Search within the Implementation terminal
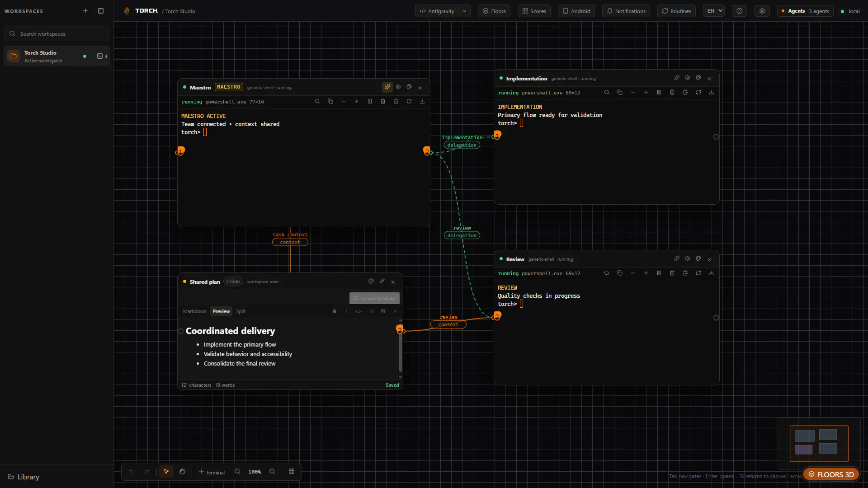This screenshot has height=488, width=868. (x=607, y=93)
